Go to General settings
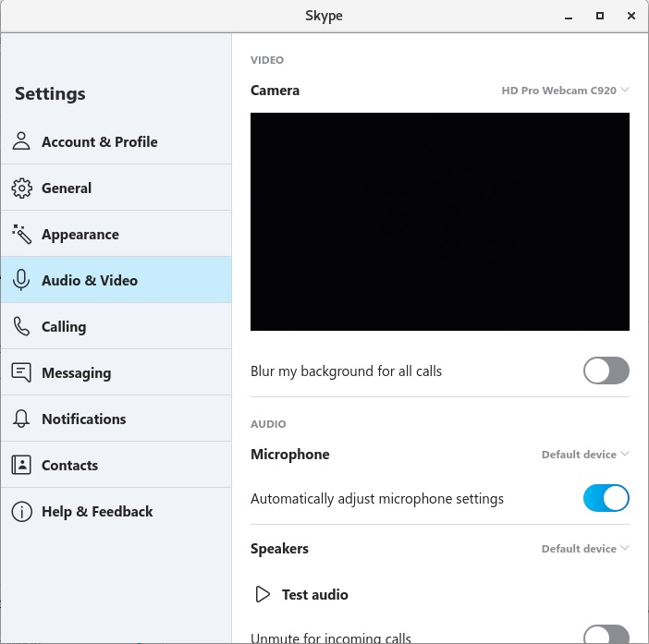 coord(116,188)
